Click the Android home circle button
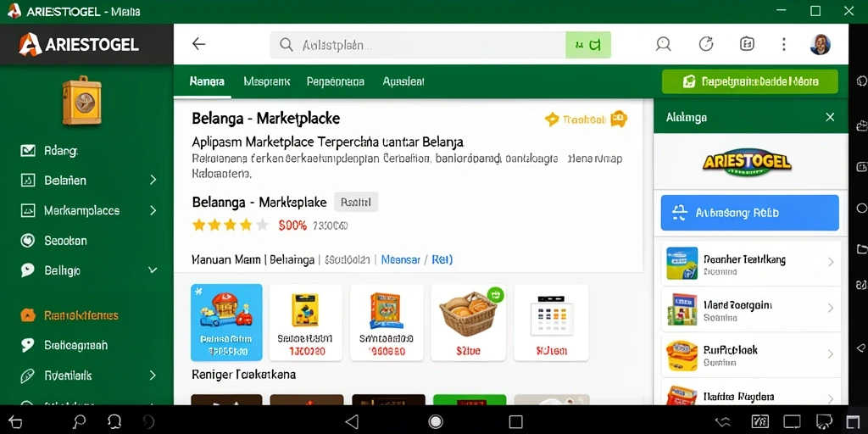Viewport: 868px width, 434px height. click(x=436, y=422)
